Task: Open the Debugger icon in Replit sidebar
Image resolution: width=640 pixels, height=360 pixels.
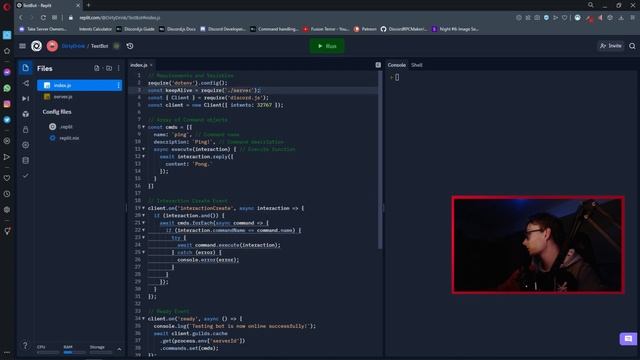Action: 25,98
